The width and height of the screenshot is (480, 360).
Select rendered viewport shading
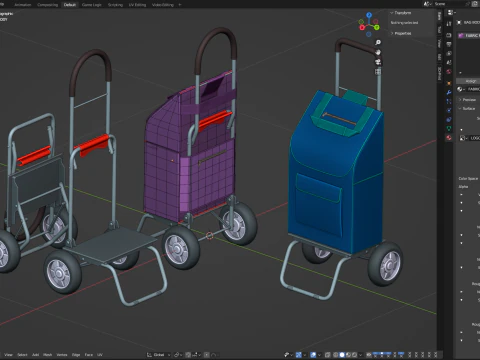click(x=354, y=355)
